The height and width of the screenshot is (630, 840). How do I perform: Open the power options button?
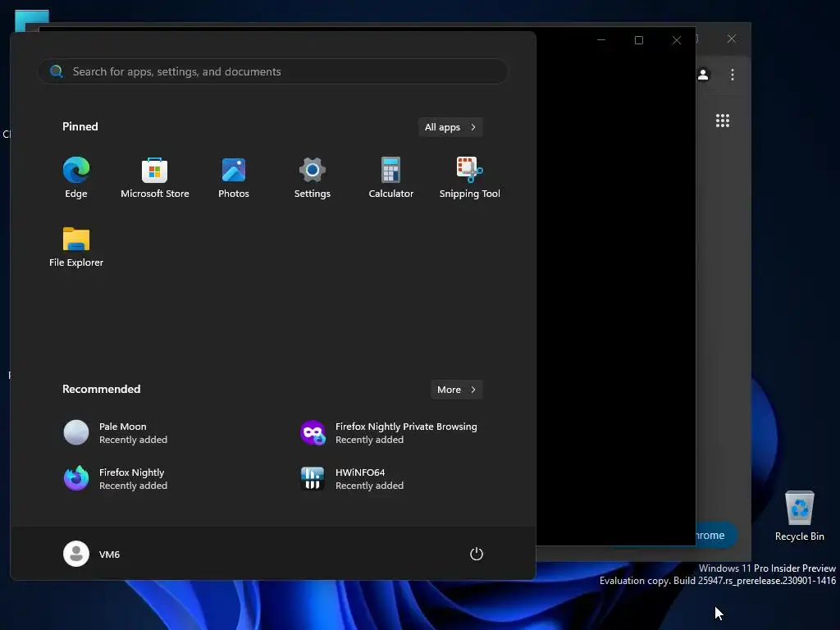coord(477,554)
